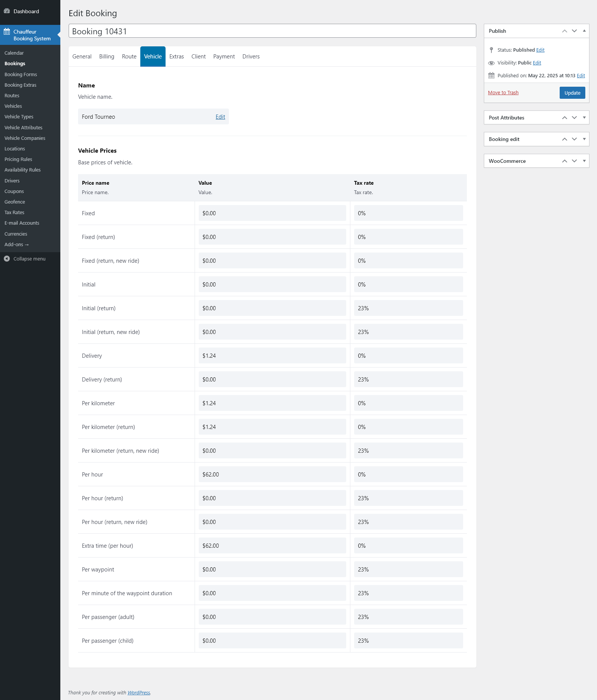Expand the WooCommerce panel
Image resolution: width=597 pixels, height=700 pixels.
[584, 161]
